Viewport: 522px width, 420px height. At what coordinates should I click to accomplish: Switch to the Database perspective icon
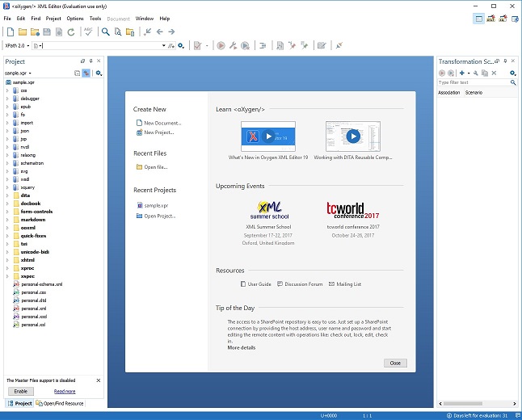[x=515, y=19]
